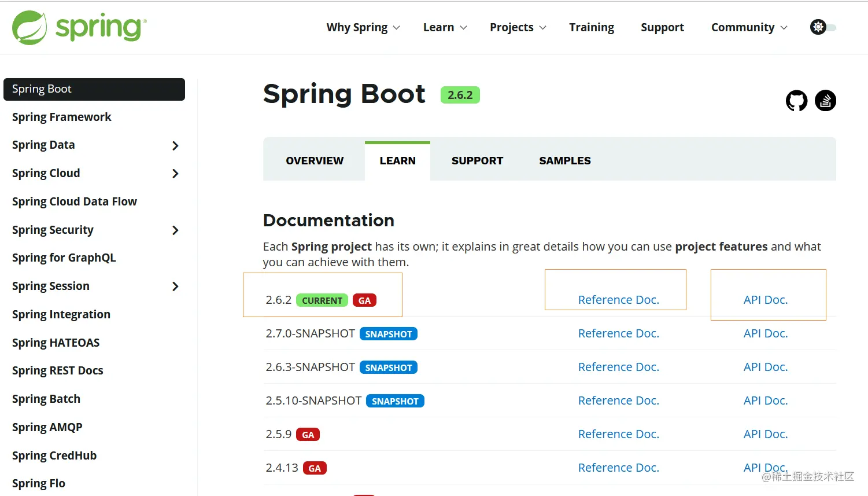This screenshot has height=496, width=868.
Task: Open Spring REST Docs project
Action: point(58,371)
